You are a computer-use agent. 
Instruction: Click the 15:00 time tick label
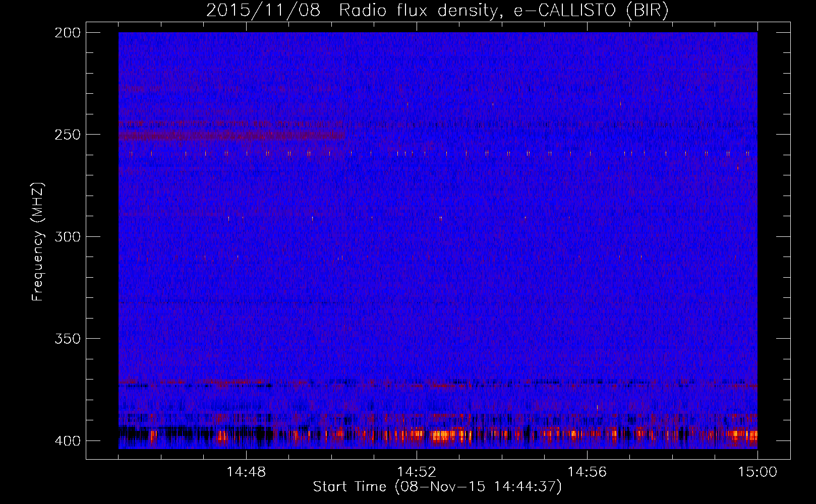[x=757, y=472]
